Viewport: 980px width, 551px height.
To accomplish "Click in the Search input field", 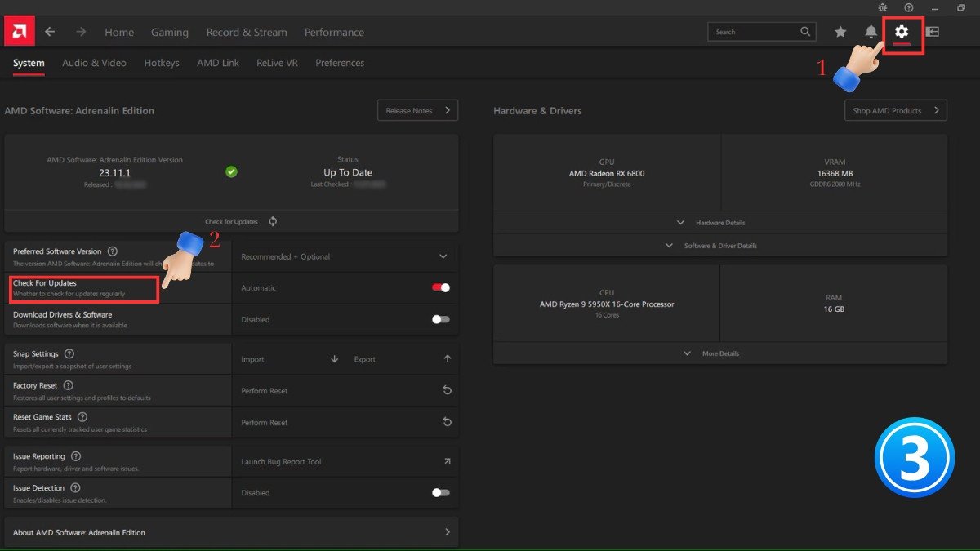I will pyautogui.click(x=753, y=32).
